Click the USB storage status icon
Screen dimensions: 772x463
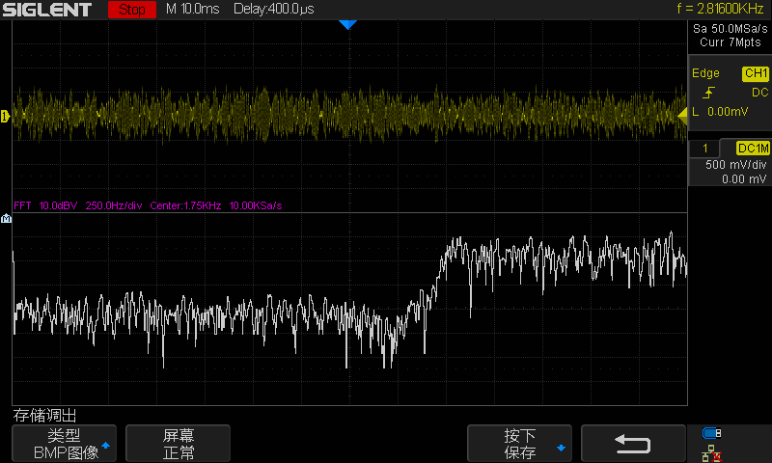click(711, 433)
